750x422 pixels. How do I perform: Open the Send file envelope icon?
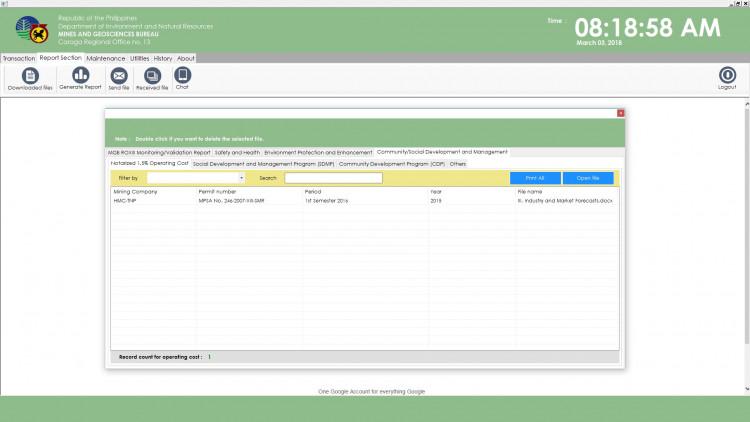click(119, 76)
